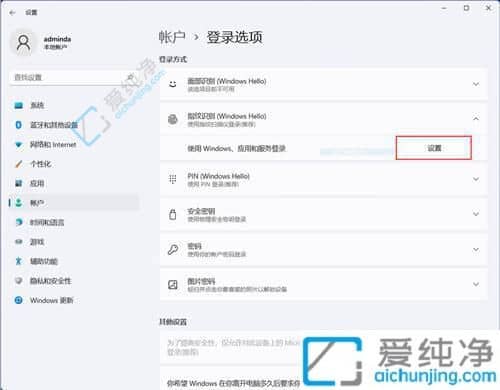Click the 使用 Windows、应用和服务登录 text

tap(236, 149)
